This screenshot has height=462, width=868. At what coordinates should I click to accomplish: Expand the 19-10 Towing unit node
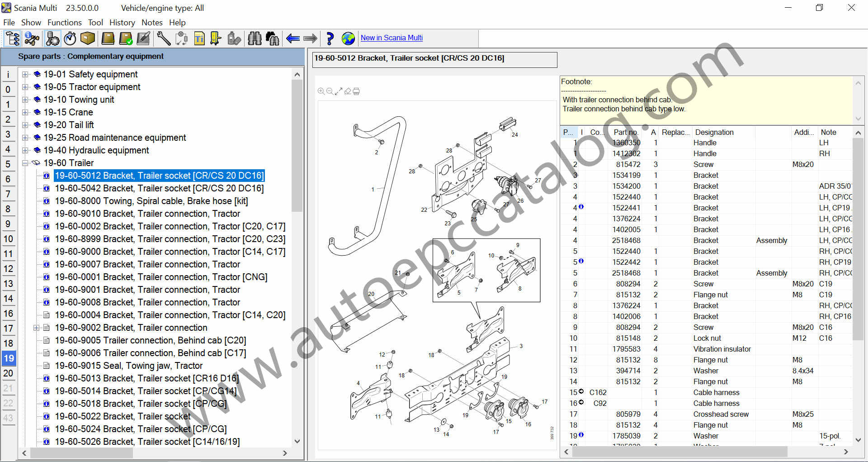[x=25, y=100]
